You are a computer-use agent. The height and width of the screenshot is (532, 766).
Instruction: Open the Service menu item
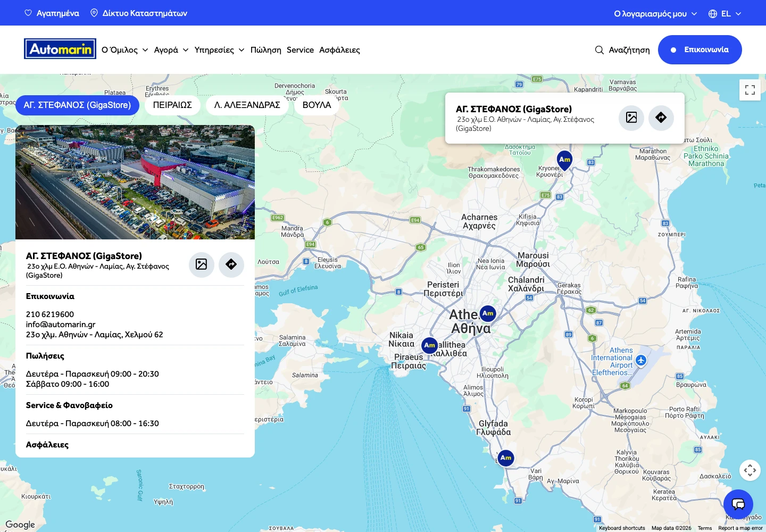point(300,50)
